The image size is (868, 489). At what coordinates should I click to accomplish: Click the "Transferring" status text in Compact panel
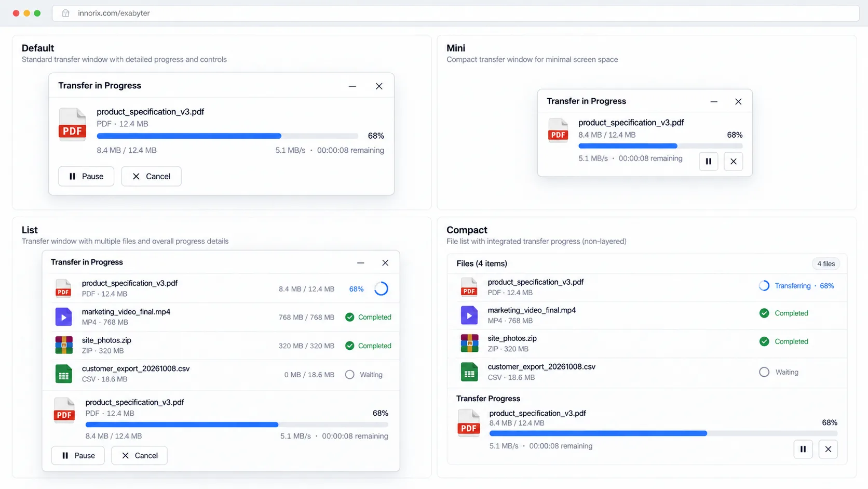coord(793,286)
